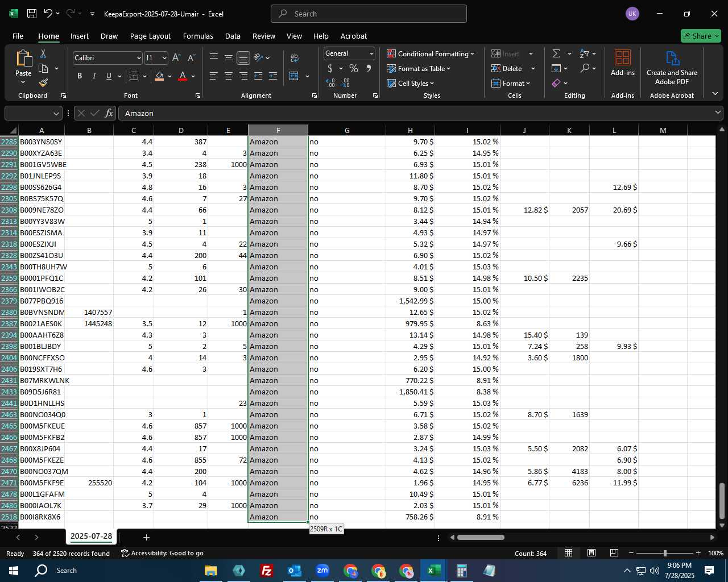Switch to Page Break Preview
Image resolution: width=728 pixels, height=582 pixels.
[x=614, y=553]
